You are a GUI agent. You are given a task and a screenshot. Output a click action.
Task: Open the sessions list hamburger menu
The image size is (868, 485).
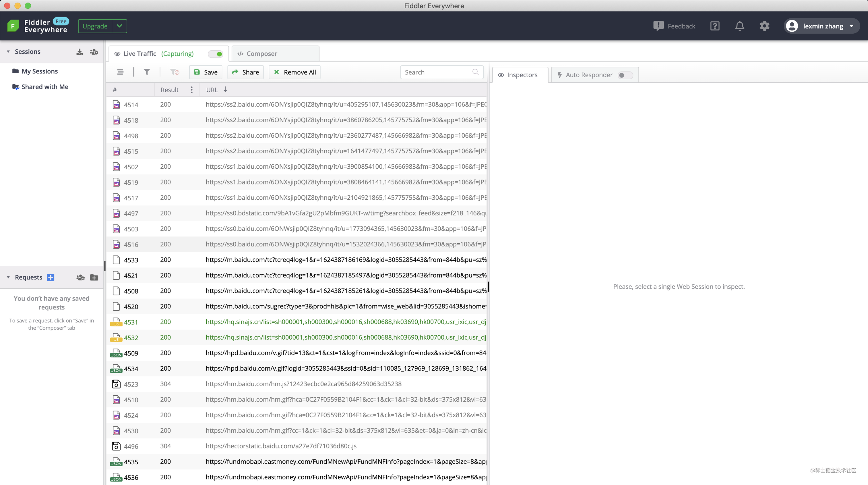click(120, 72)
